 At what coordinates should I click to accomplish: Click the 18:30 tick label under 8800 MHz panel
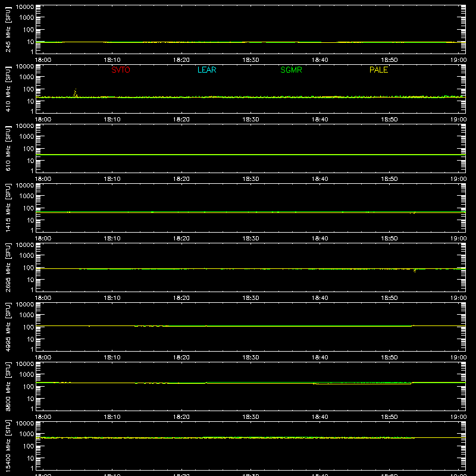(x=250, y=417)
